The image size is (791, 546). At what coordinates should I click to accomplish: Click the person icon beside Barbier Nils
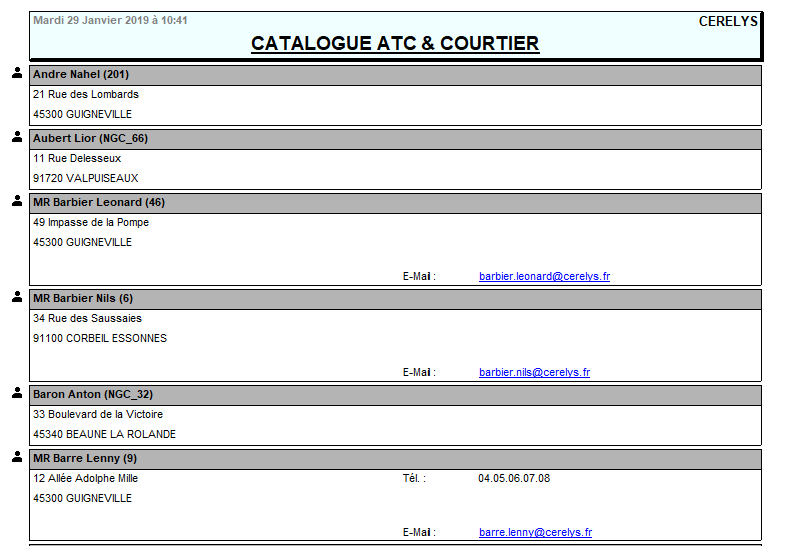tap(17, 297)
